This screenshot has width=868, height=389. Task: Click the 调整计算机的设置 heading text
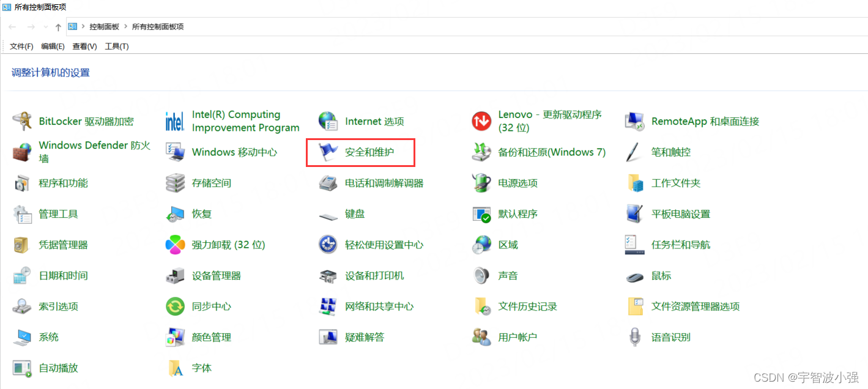[51, 73]
